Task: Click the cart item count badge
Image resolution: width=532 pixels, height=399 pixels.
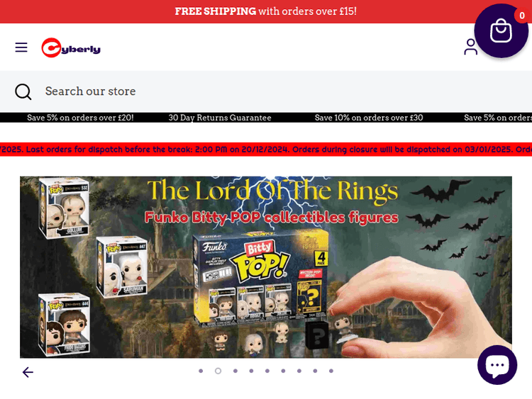Action: (522, 16)
